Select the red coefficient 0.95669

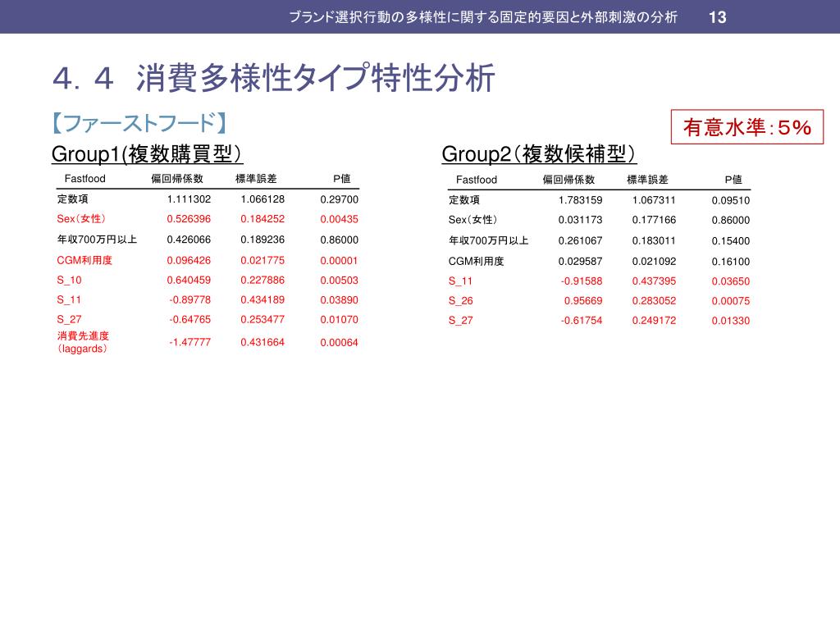point(583,300)
